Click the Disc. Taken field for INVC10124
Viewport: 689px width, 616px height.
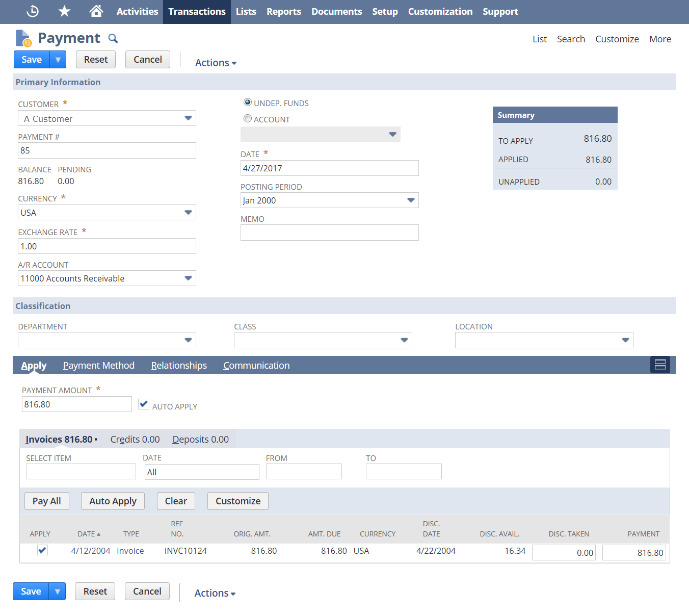[564, 553]
